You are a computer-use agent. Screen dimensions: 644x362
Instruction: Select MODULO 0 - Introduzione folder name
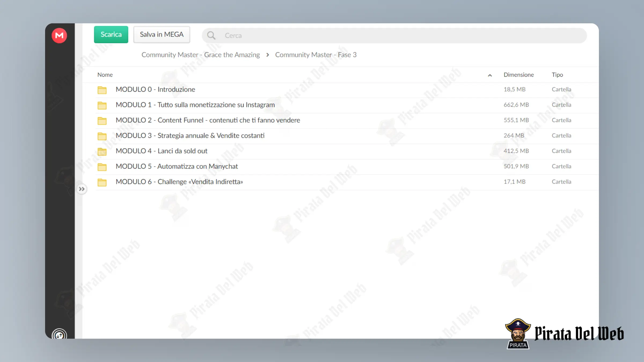click(x=155, y=89)
